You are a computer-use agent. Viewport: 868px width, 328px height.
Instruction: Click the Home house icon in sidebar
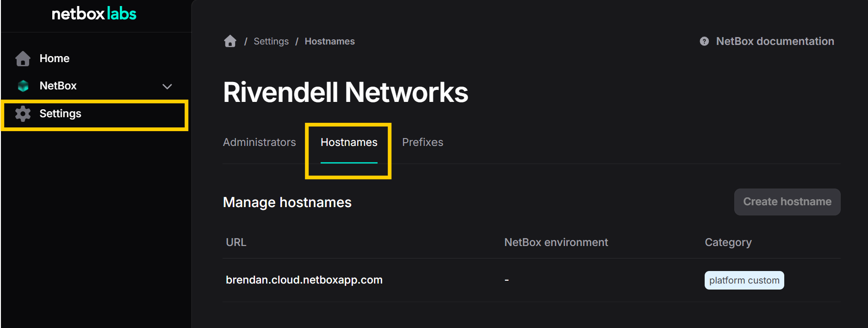(23, 59)
